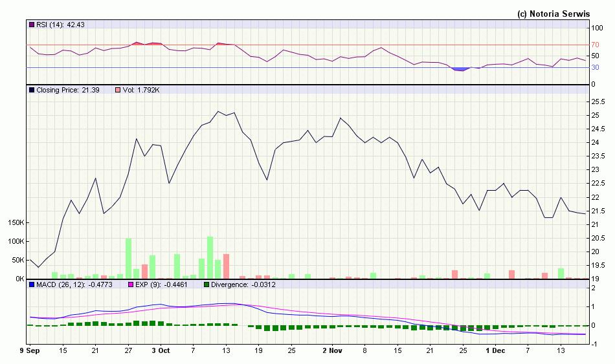Click the RSI axis value '30'
The image size is (615, 364).
coord(595,67)
